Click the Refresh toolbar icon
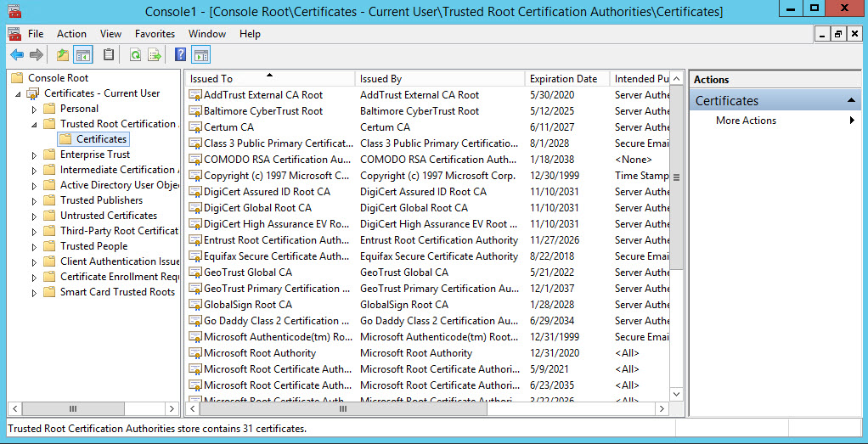 tap(135, 55)
